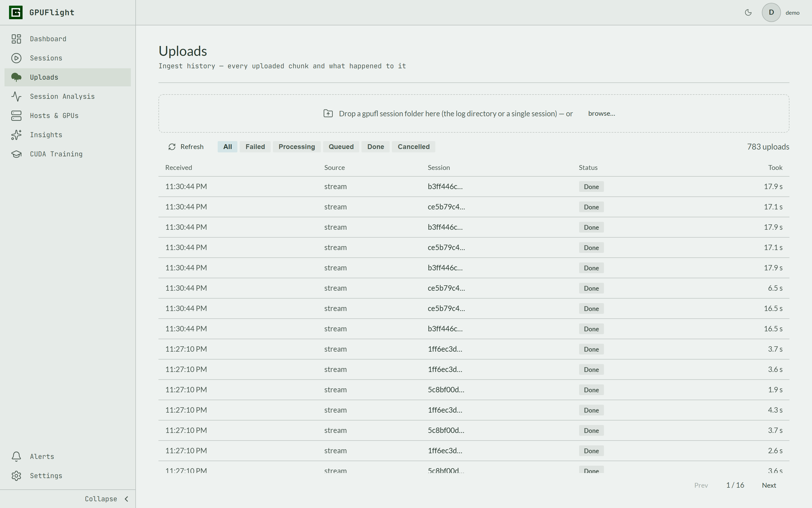Click the Hosts & GPUs server icon

click(x=16, y=116)
